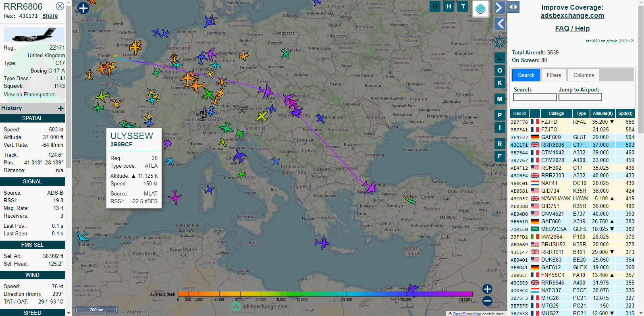644x316 pixels.
Task: Select the green-orange aircraft near Corum, Turkey
Action: click(410, 200)
